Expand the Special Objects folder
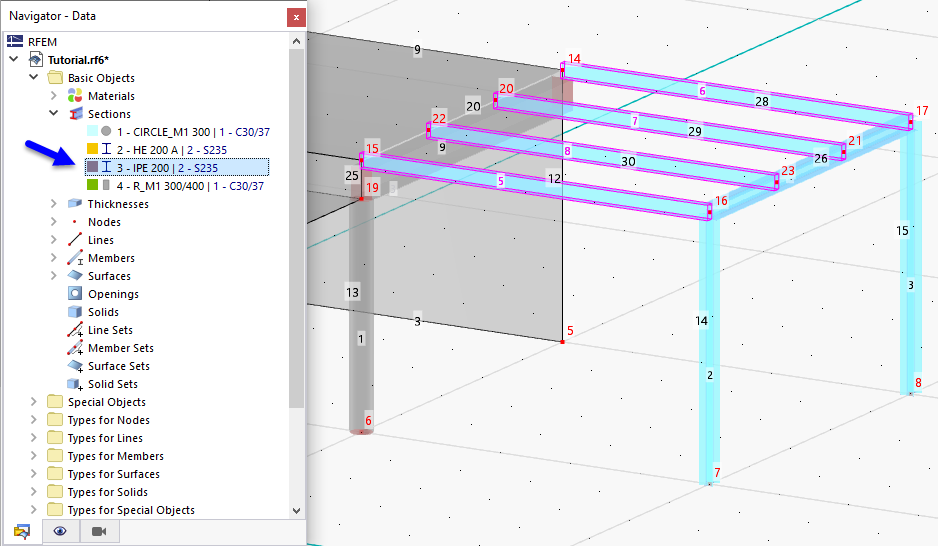The width and height of the screenshot is (938, 546). [34, 401]
